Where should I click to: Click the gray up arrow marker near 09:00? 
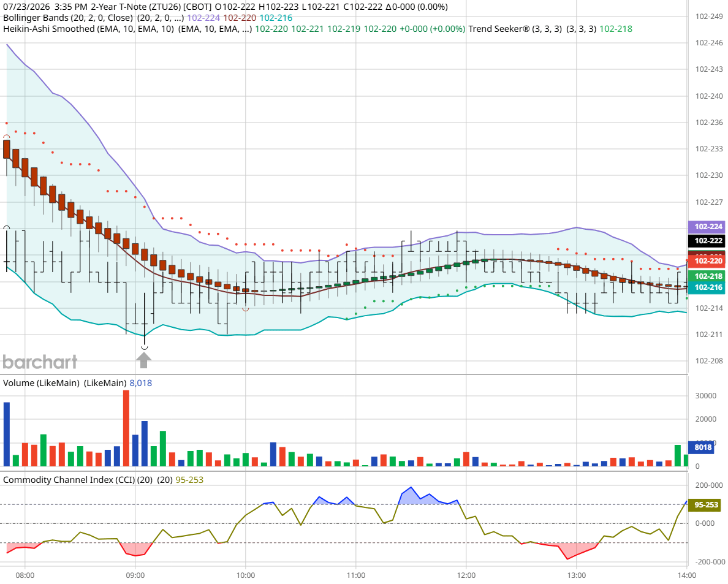click(x=144, y=360)
